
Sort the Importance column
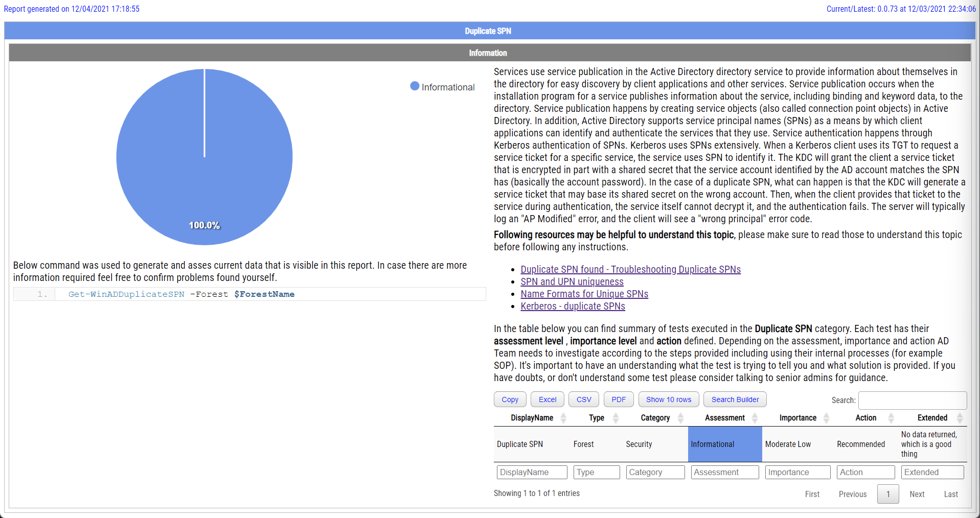pos(826,418)
